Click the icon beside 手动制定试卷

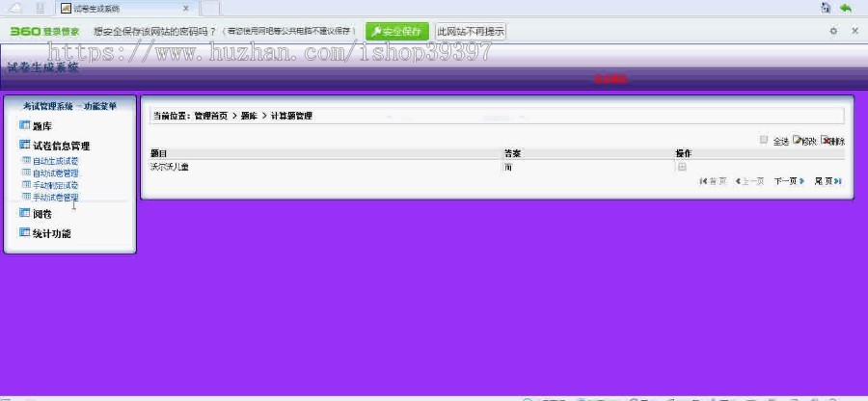point(25,184)
